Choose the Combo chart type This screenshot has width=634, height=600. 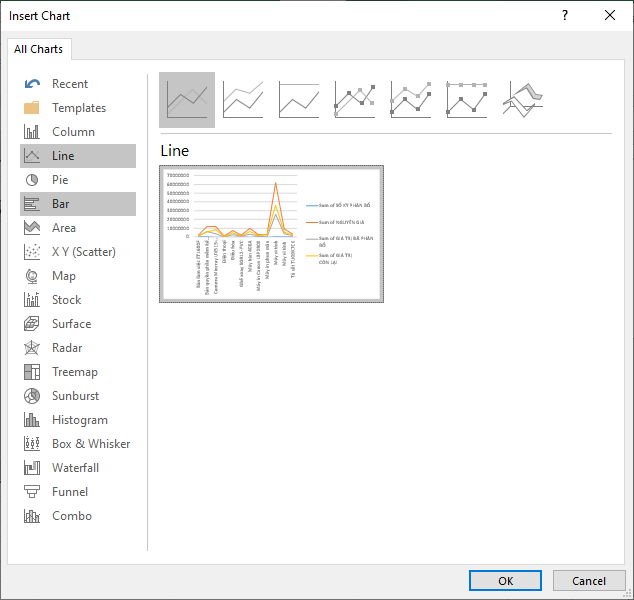pos(78,516)
